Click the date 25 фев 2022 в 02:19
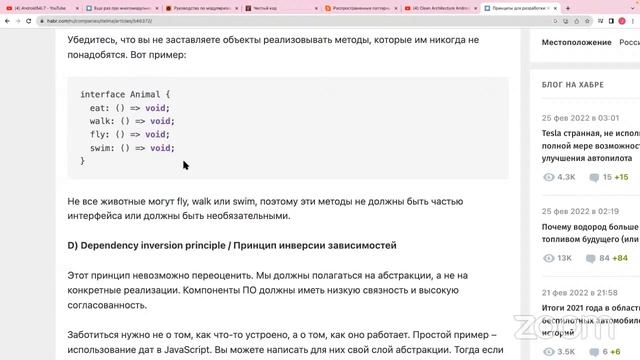The height and width of the screenshot is (360, 640). pyautogui.click(x=580, y=211)
